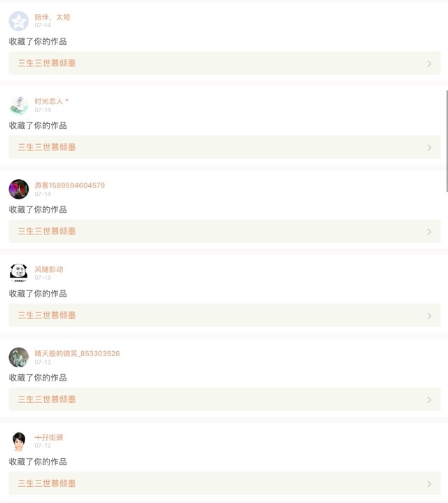Expand chevron in 陪伴，太短's work card
The image size is (448, 503).
tap(429, 64)
